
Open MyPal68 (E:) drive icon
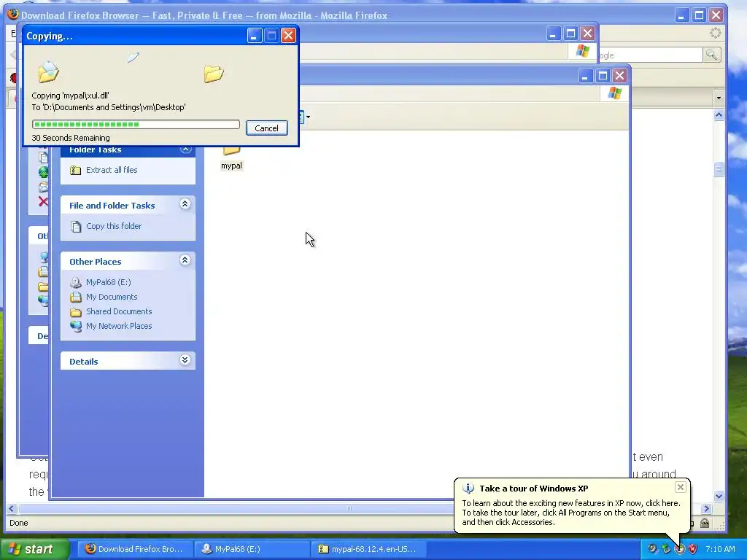(75, 282)
